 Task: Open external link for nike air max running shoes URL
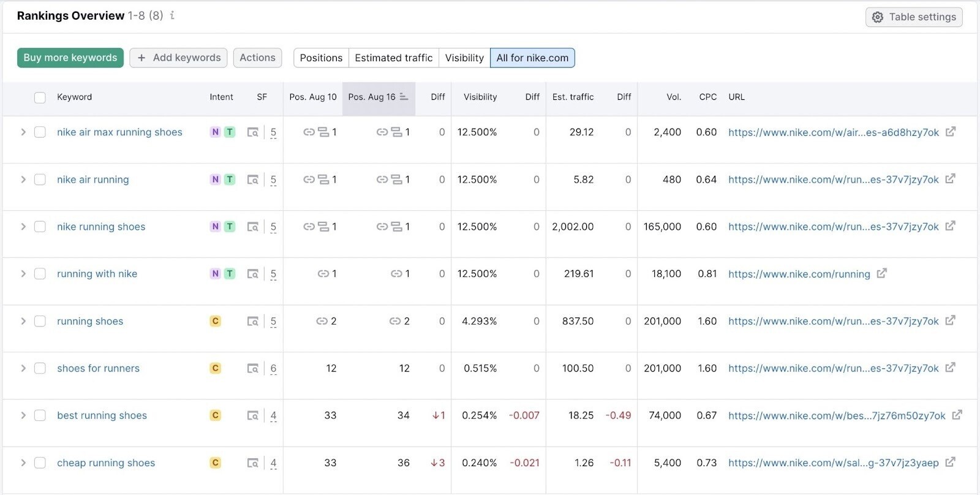pos(950,132)
